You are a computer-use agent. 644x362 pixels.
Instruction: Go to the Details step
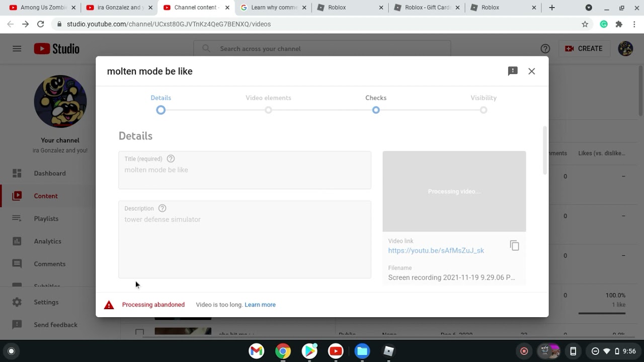(x=160, y=104)
